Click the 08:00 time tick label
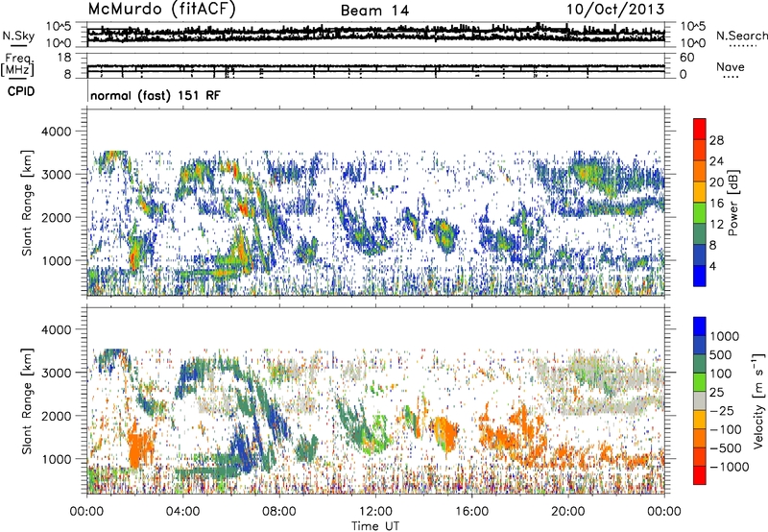 click(x=279, y=512)
